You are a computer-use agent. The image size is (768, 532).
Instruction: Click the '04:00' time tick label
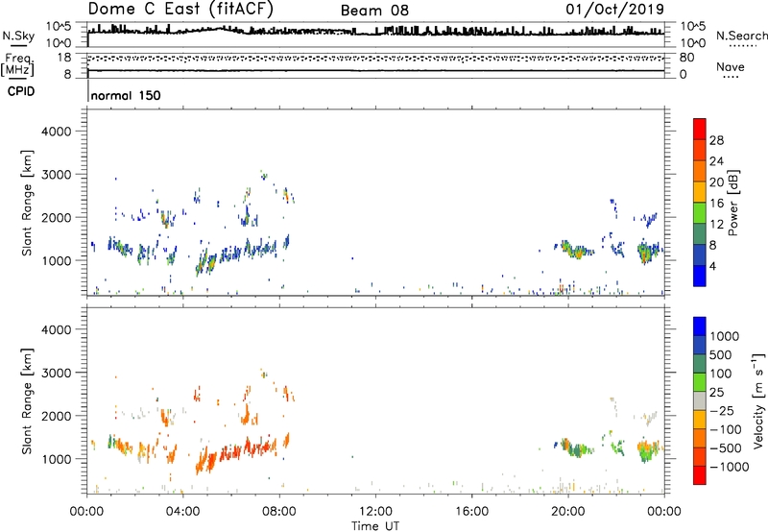182,512
